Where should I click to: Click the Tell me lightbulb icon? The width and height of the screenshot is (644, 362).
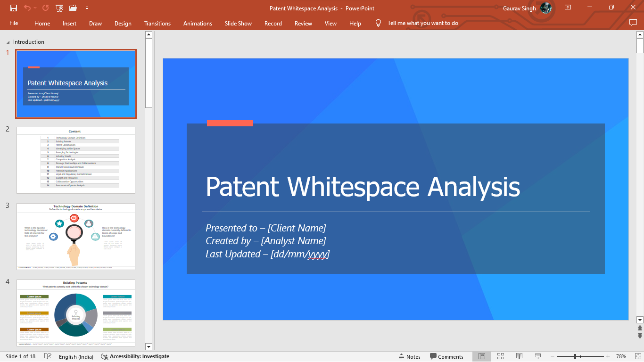pyautogui.click(x=378, y=23)
